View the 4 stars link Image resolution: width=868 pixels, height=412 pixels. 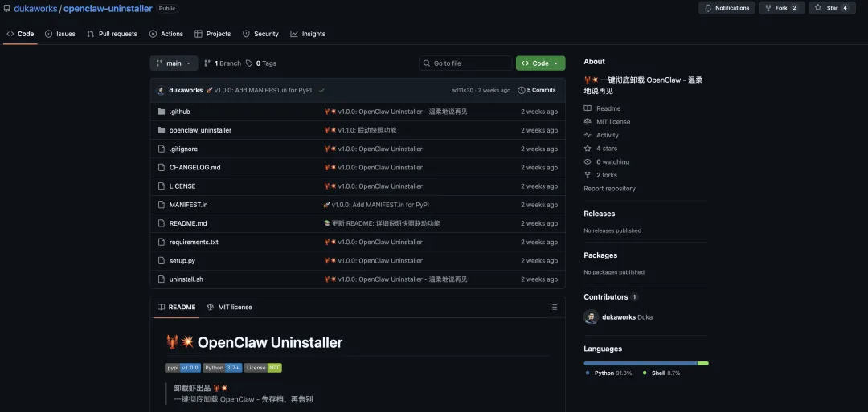[x=600, y=149]
